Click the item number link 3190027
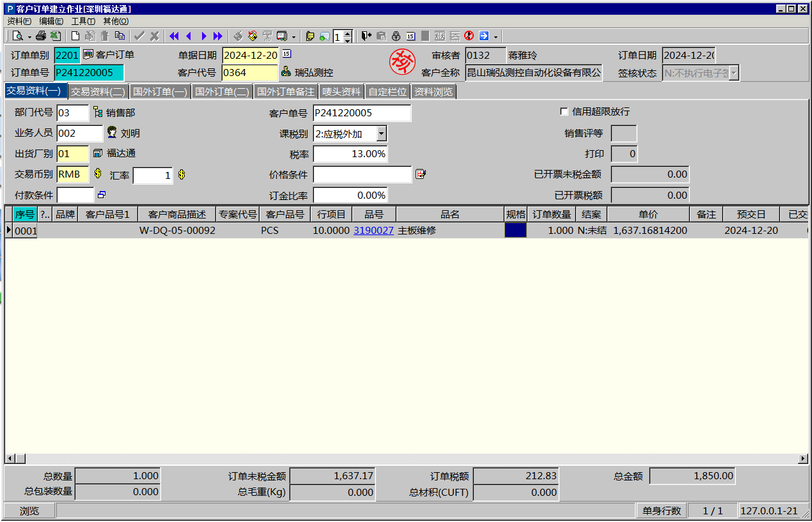The width and height of the screenshot is (812, 522). [373, 231]
